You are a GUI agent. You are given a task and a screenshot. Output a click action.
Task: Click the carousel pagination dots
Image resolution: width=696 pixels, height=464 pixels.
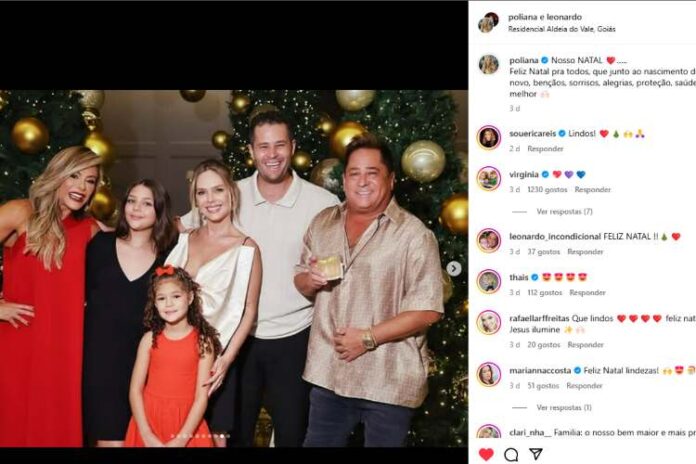click(199, 436)
